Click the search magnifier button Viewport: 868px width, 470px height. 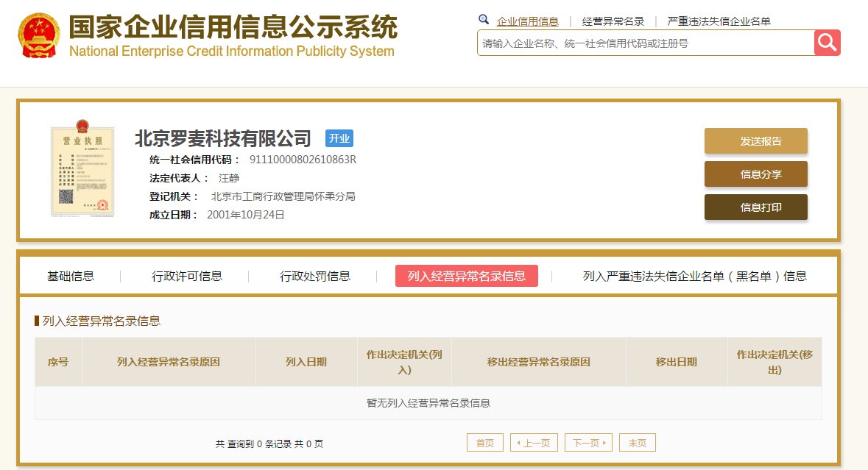coord(827,43)
